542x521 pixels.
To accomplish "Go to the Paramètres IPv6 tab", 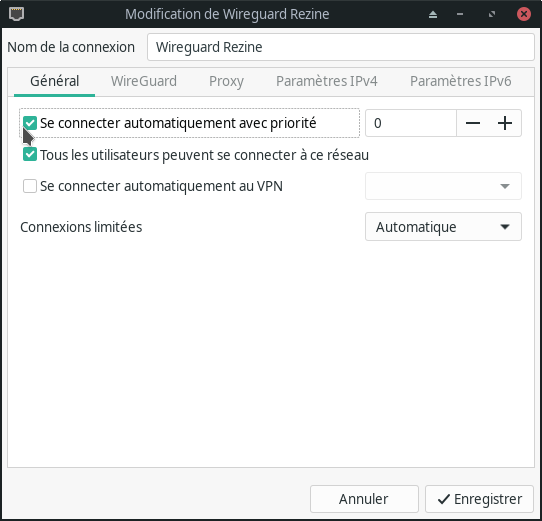I will point(460,81).
